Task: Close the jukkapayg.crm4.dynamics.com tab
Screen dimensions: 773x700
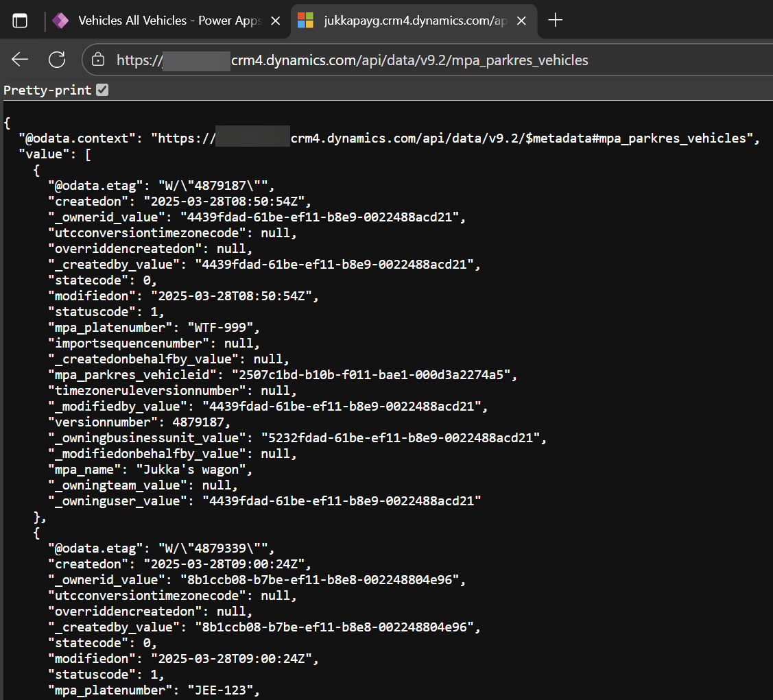Action: (x=521, y=21)
